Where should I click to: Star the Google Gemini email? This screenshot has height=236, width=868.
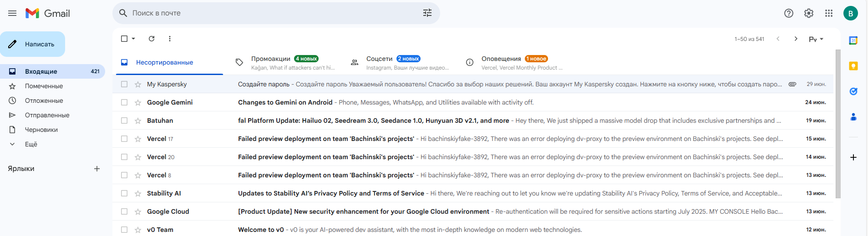(138, 102)
